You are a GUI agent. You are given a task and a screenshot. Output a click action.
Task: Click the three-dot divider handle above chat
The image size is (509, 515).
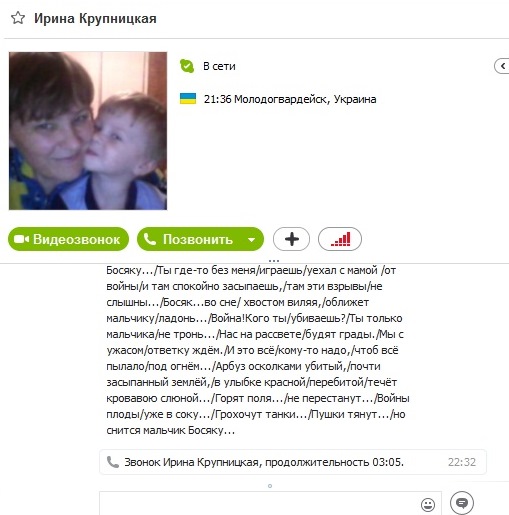click(274, 260)
